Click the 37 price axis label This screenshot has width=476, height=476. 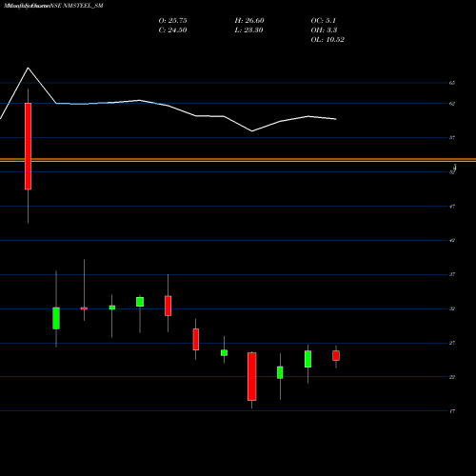click(452, 274)
